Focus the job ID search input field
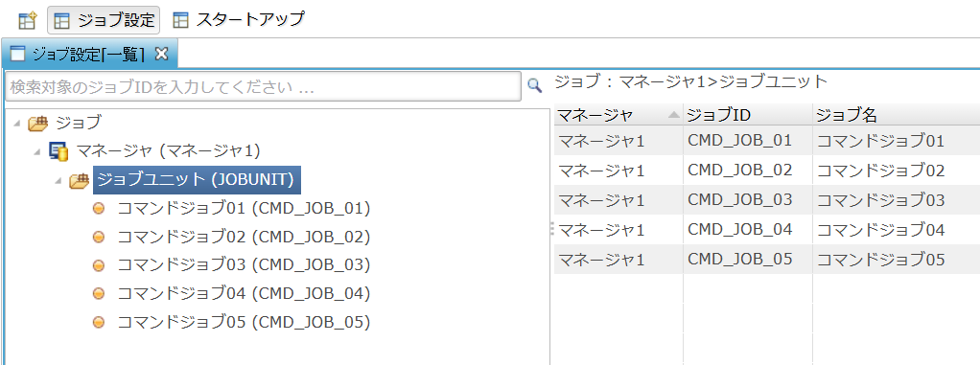 click(x=263, y=87)
